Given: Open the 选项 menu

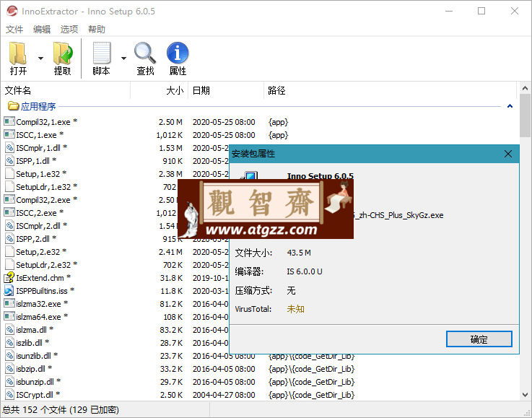Looking at the screenshot, I should 69,30.
